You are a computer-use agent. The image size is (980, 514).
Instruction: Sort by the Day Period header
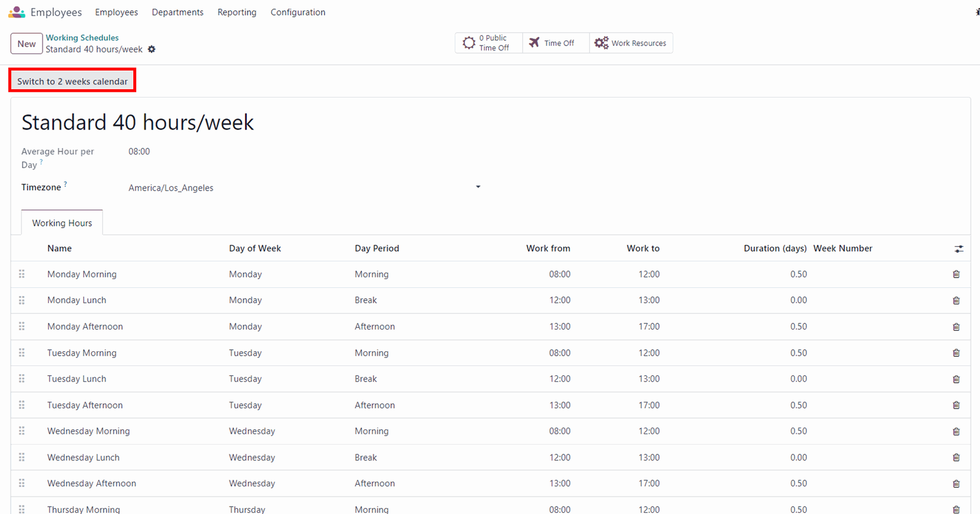[377, 249]
